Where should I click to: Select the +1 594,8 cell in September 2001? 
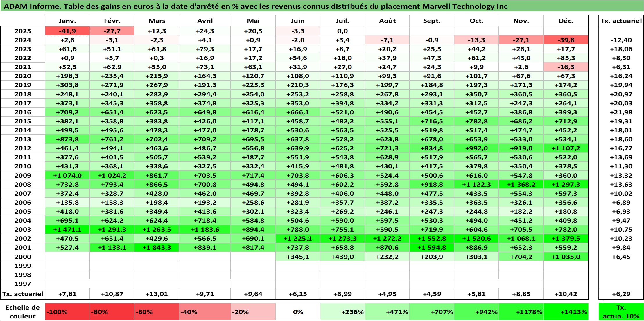432,248
